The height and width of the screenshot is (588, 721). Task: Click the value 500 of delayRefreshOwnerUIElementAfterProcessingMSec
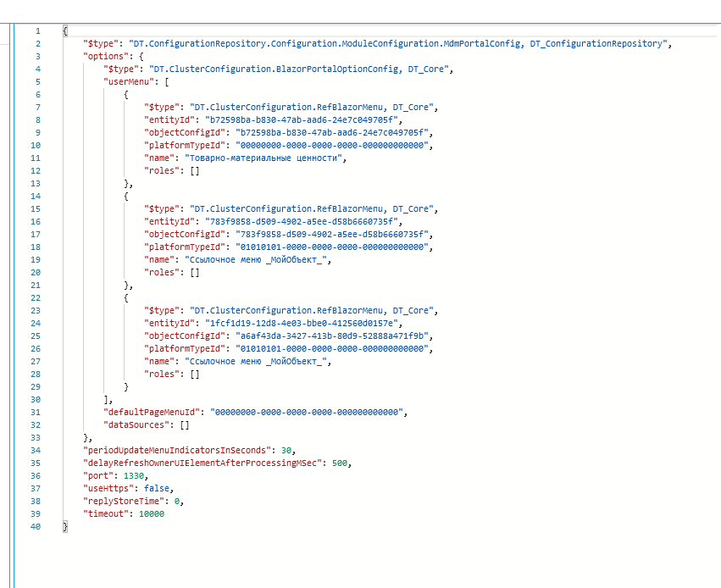[x=340, y=463]
